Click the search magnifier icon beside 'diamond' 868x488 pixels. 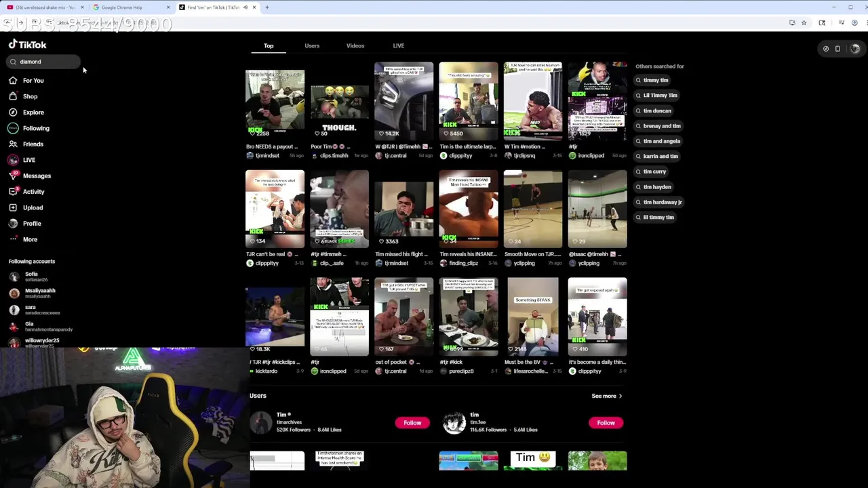point(13,62)
